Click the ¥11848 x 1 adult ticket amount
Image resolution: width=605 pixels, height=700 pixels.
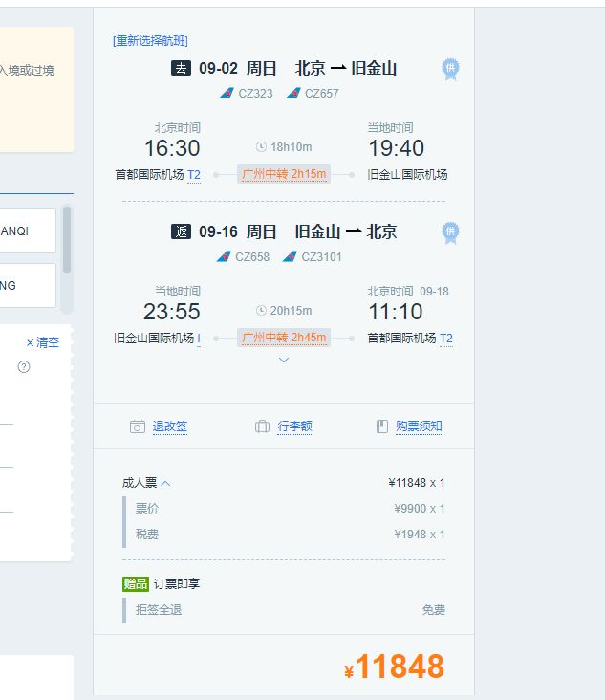[417, 483]
